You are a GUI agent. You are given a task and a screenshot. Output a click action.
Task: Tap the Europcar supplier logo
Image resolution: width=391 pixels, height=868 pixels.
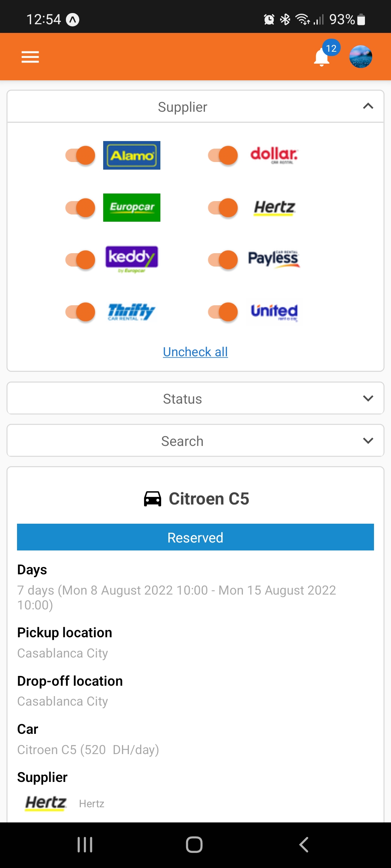coord(132,208)
